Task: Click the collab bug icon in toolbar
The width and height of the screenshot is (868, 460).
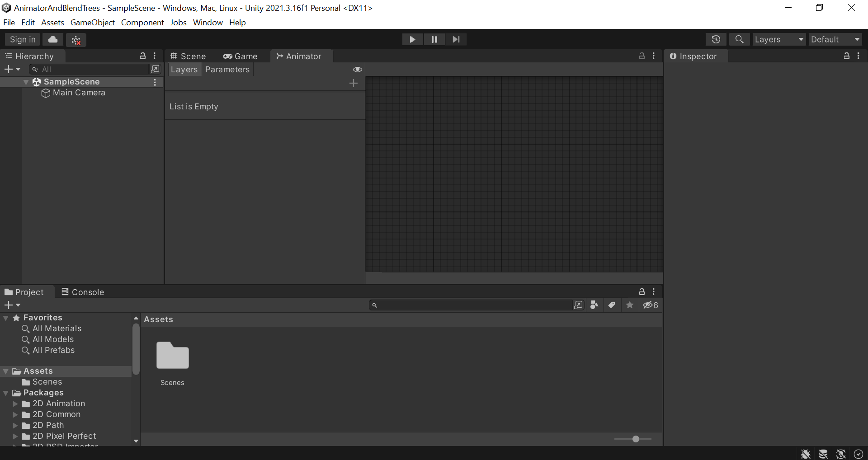Action: tap(76, 40)
